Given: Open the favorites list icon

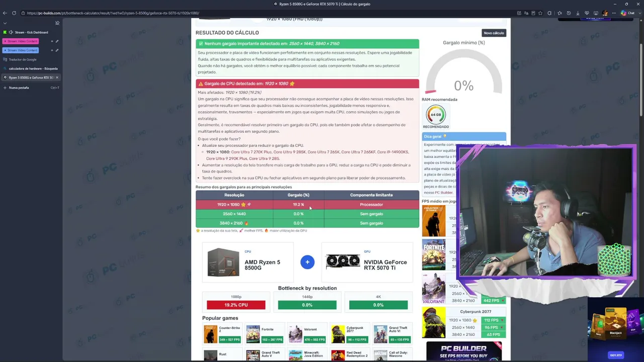Looking at the screenshot, I should 559,13.
